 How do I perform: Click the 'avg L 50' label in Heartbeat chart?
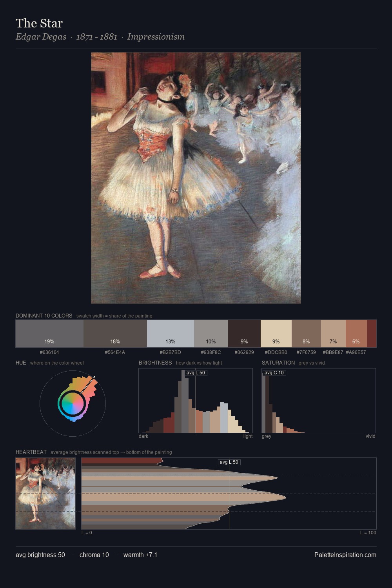229,462
